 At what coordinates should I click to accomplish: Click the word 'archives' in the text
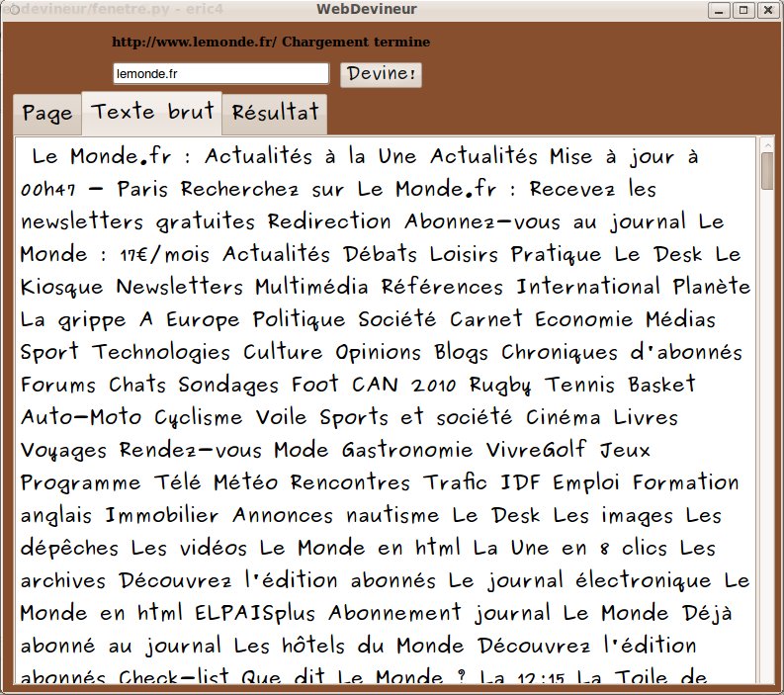coord(63,580)
